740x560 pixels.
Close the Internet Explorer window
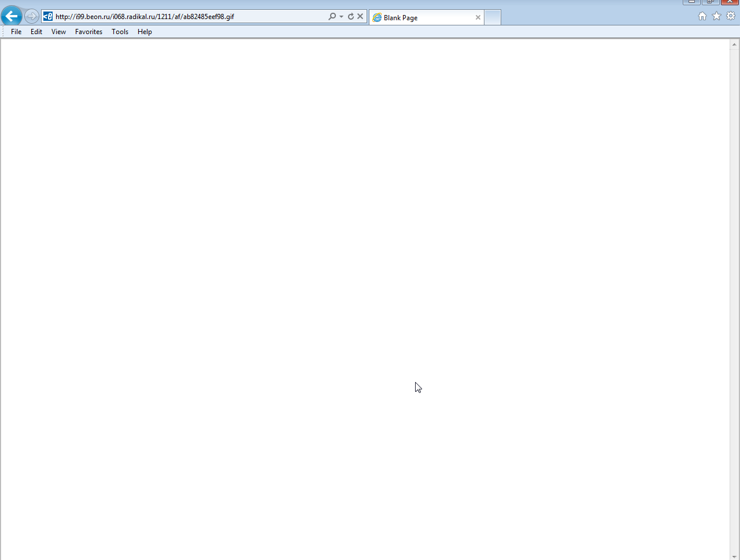[730, 2]
